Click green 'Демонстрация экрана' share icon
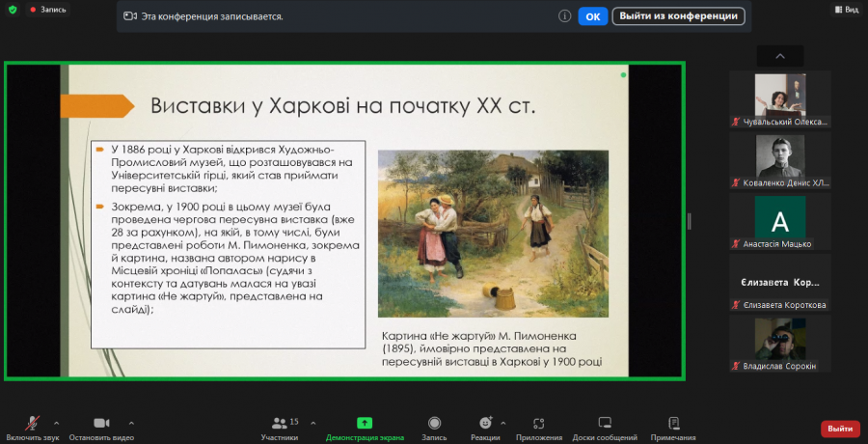 click(x=365, y=423)
